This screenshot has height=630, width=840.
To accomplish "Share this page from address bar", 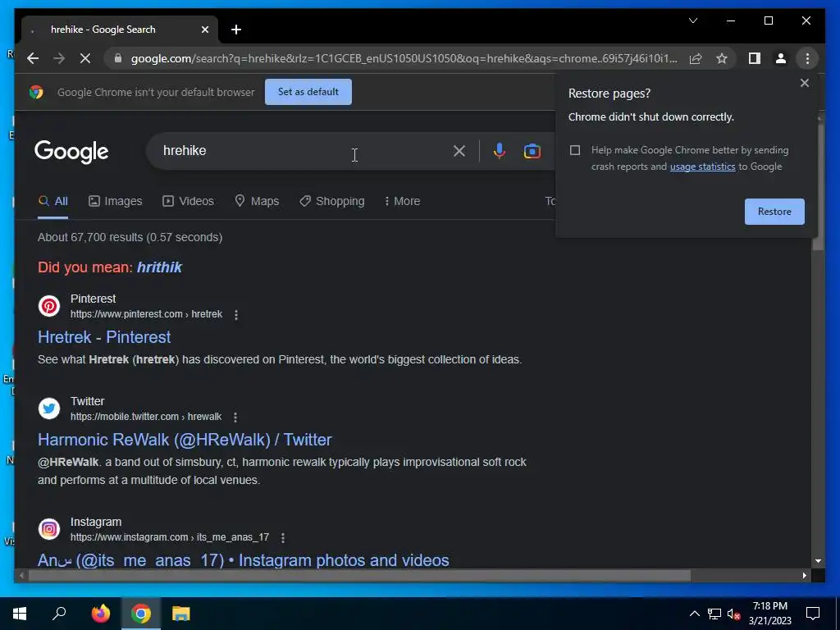I will (696, 58).
